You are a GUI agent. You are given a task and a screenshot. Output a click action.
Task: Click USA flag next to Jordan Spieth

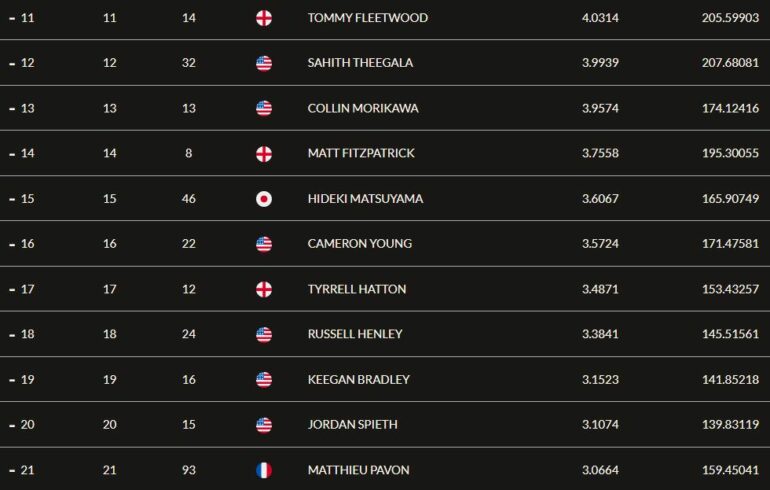[x=264, y=425]
